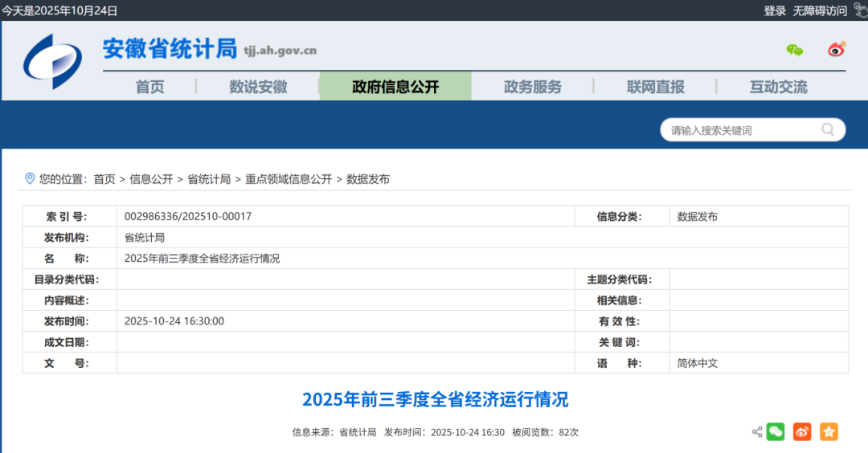Open the 首页 navigation tab

pos(150,87)
